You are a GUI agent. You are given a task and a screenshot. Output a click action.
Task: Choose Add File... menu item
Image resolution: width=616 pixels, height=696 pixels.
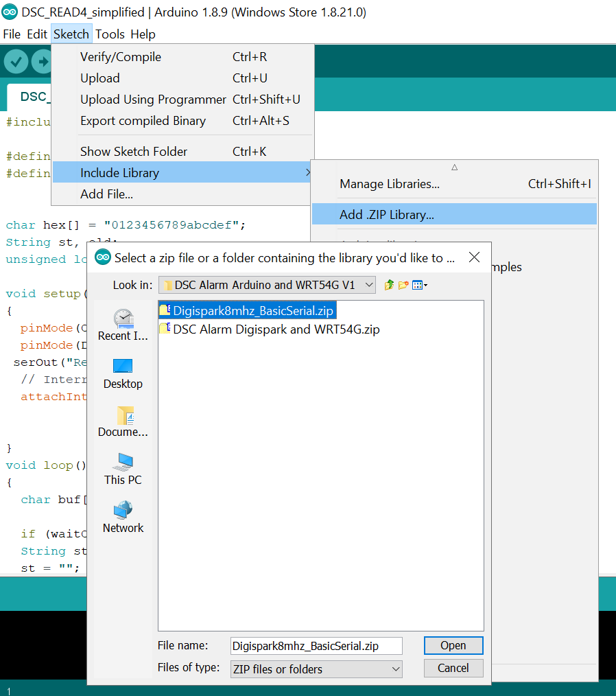[x=182, y=194]
